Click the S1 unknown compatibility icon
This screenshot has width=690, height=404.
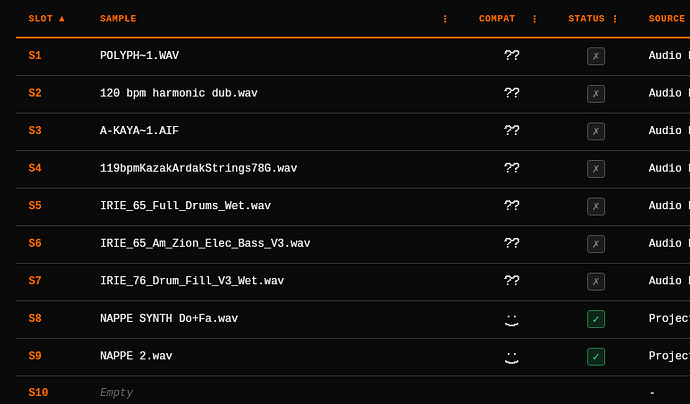(x=511, y=55)
